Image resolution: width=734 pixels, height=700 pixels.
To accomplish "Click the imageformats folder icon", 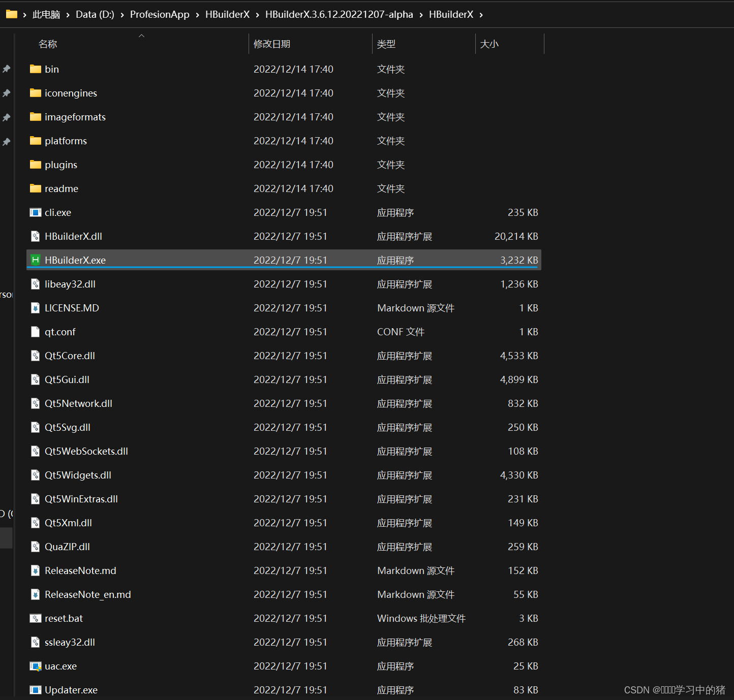I will pos(36,117).
